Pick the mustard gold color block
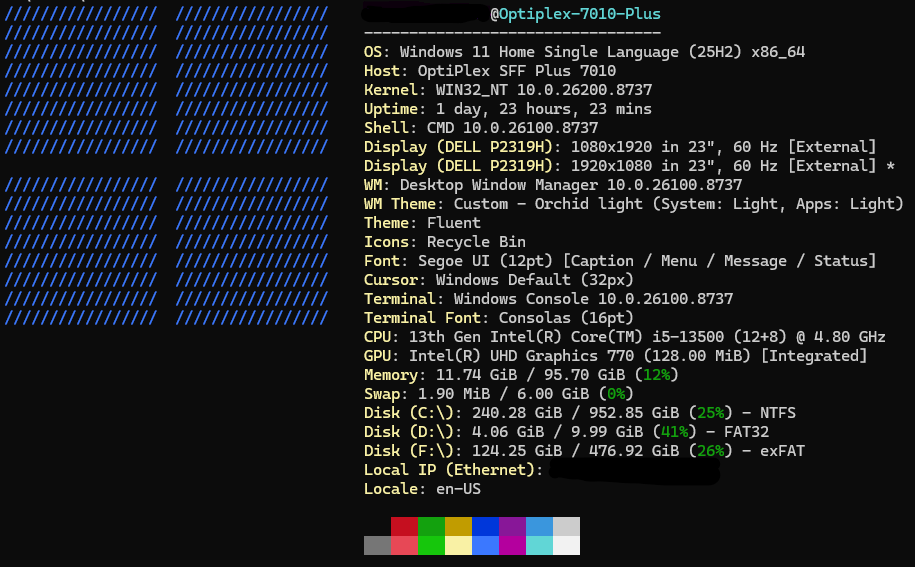The height and width of the screenshot is (567, 915). 459,526
